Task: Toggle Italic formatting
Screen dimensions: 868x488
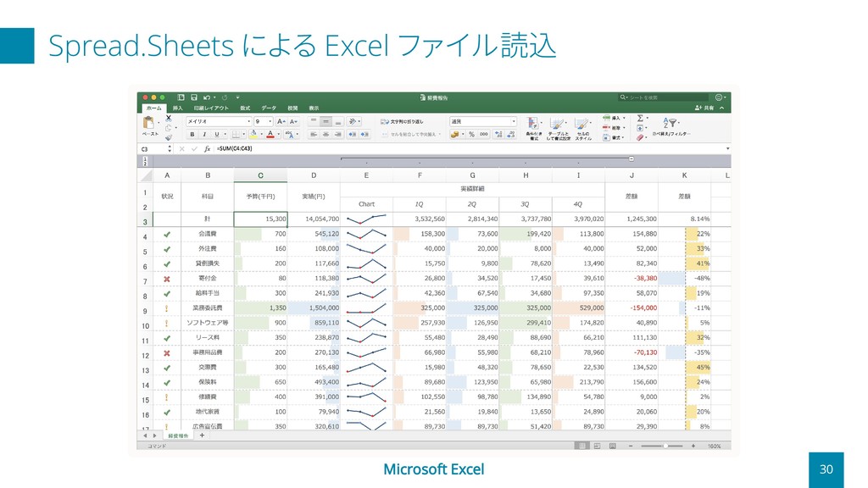Action: coord(204,135)
